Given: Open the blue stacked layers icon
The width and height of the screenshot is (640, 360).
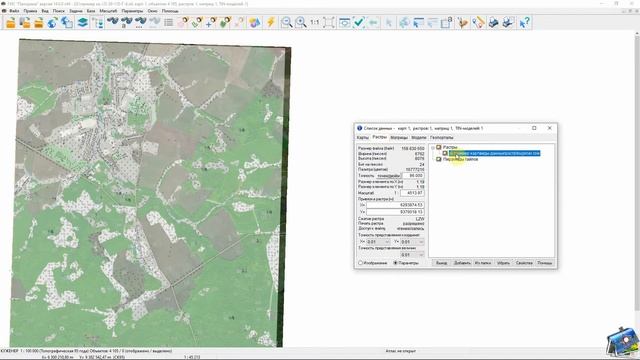Looking at the screenshot, I should point(83,22).
